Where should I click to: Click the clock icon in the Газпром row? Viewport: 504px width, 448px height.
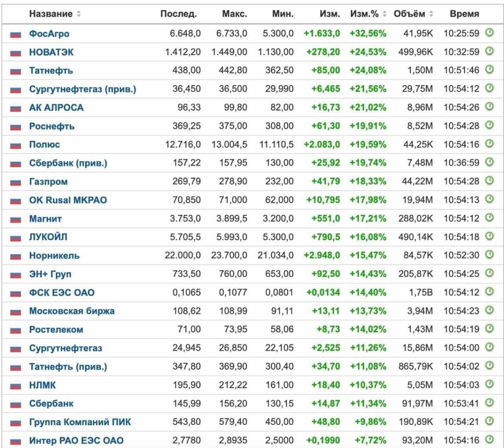489,181
